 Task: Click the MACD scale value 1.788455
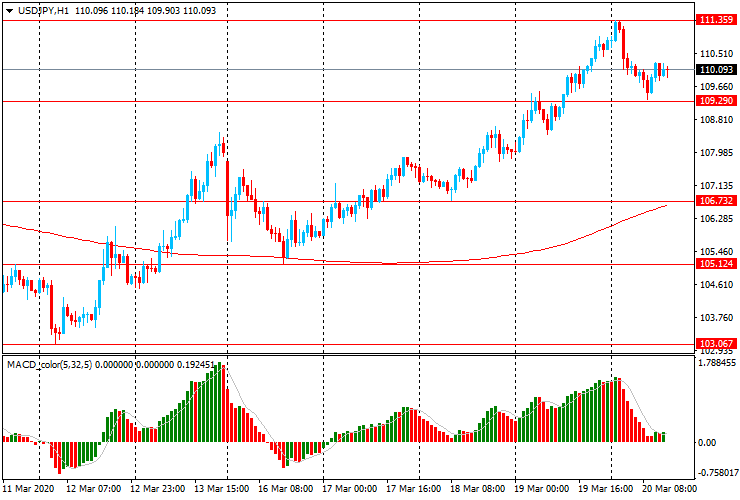point(716,363)
